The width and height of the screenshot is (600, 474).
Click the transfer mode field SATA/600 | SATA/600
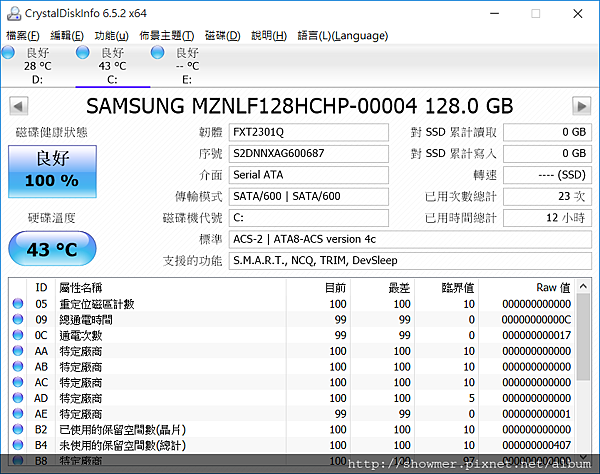(x=309, y=196)
